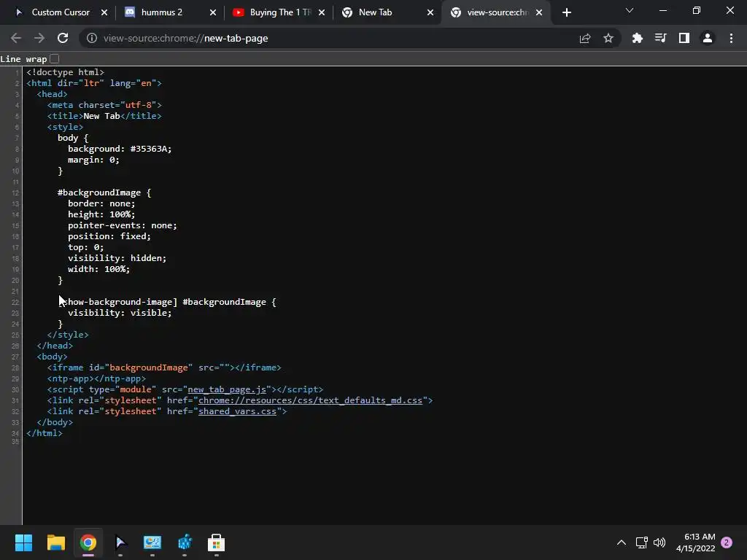Close the view-source tab

pos(539,13)
